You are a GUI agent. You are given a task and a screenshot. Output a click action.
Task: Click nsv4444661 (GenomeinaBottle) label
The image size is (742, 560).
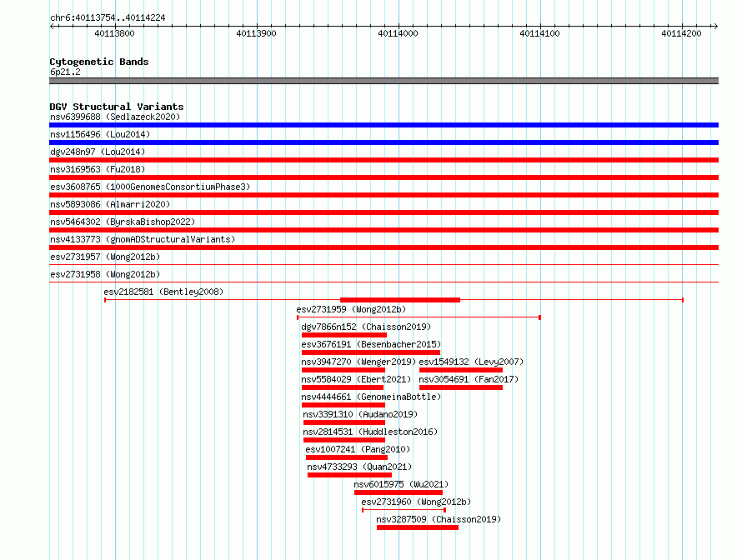[x=371, y=397]
